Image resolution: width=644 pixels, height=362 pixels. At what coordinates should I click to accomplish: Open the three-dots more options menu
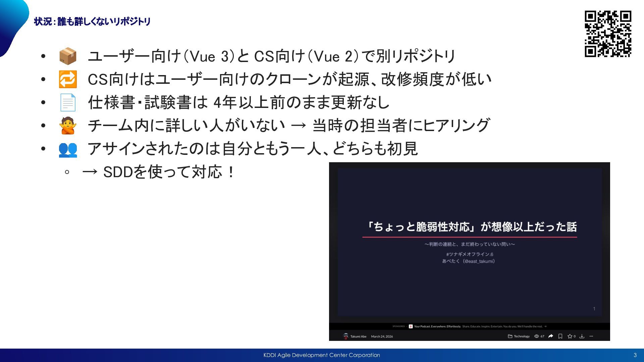[x=591, y=336]
